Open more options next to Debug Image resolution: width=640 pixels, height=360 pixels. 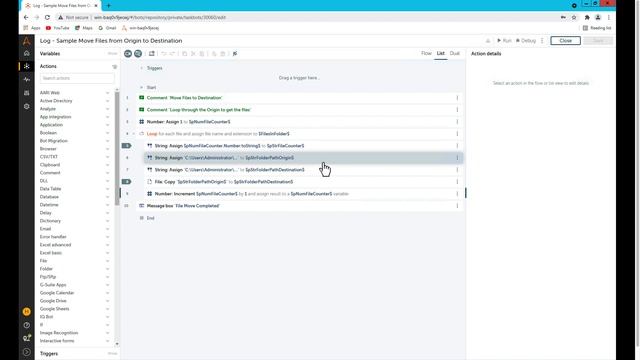pos(542,40)
